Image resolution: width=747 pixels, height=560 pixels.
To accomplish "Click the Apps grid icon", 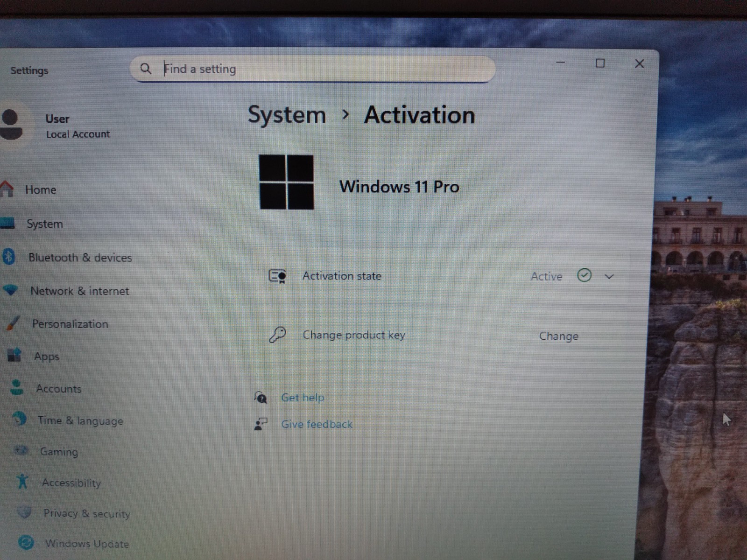I will tap(14, 355).
